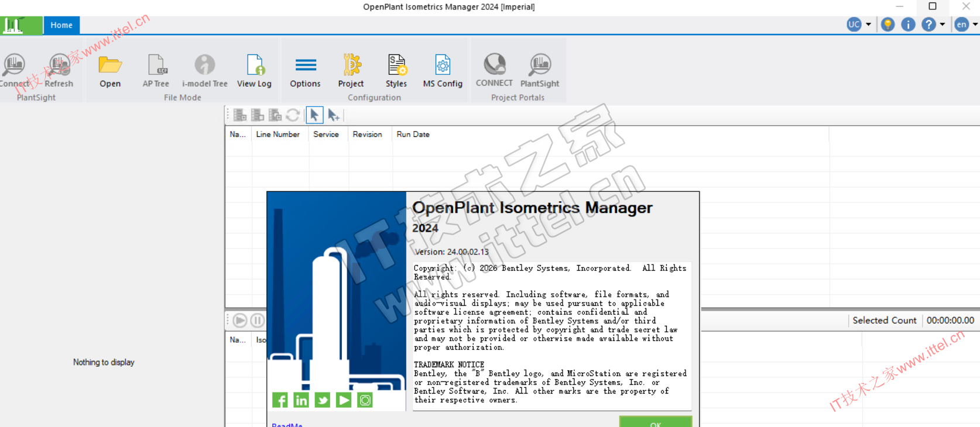Viewport: 980px width, 427px height.
Task: Toggle the add-to-selection cursor tool
Action: tap(334, 115)
